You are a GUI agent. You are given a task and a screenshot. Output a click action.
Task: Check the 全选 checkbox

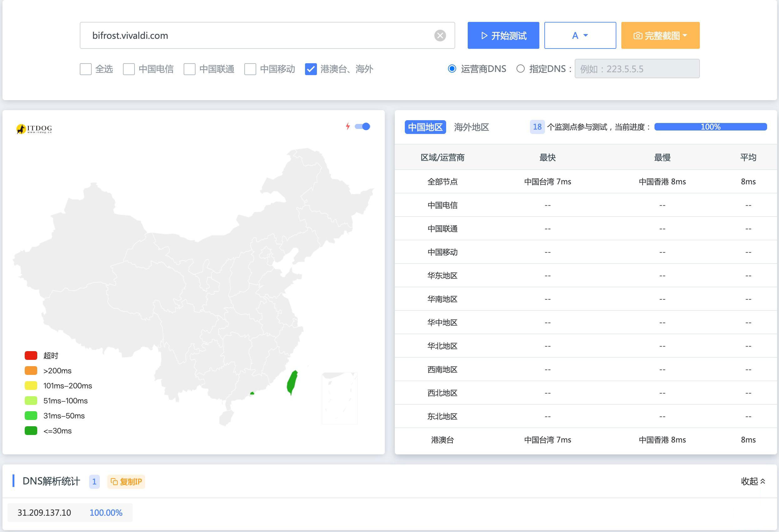(x=86, y=69)
